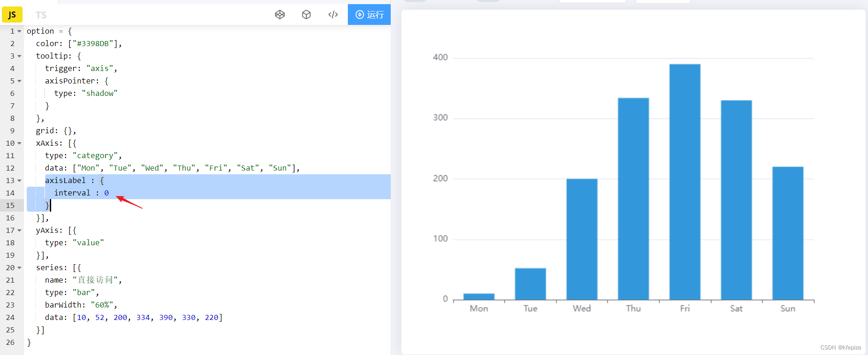The height and width of the screenshot is (355, 868).
Task: Click the y-axis label 400
Action: [x=440, y=58]
